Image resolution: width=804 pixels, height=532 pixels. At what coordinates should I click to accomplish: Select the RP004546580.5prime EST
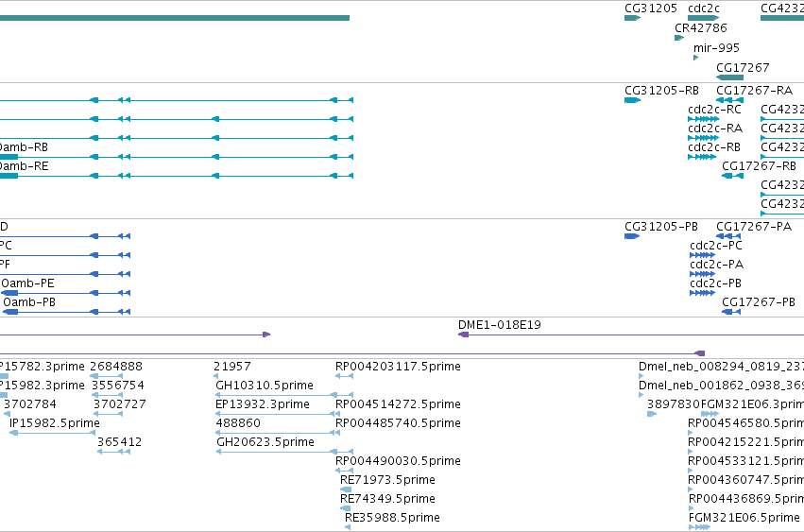click(x=691, y=433)
